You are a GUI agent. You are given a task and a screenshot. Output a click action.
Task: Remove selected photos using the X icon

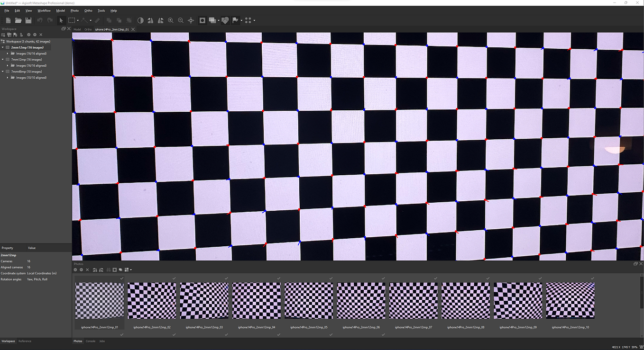click(87, 269)
